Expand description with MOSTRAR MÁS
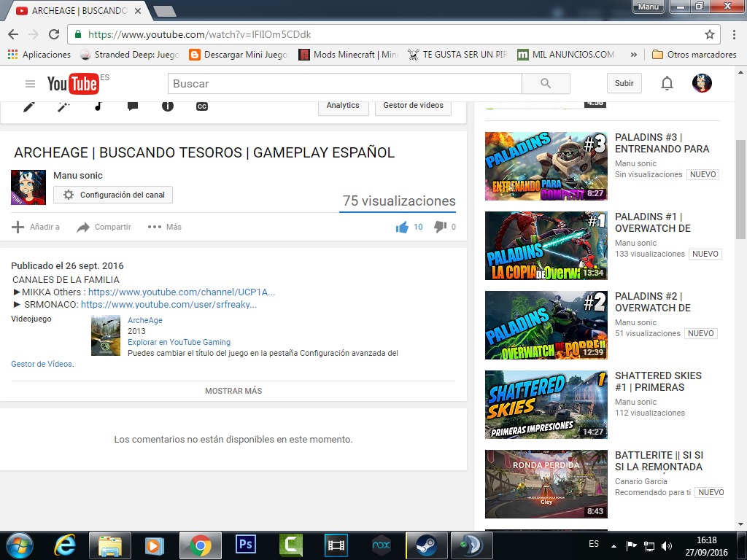The image size is (747, 560). click(x=233, y=391)
